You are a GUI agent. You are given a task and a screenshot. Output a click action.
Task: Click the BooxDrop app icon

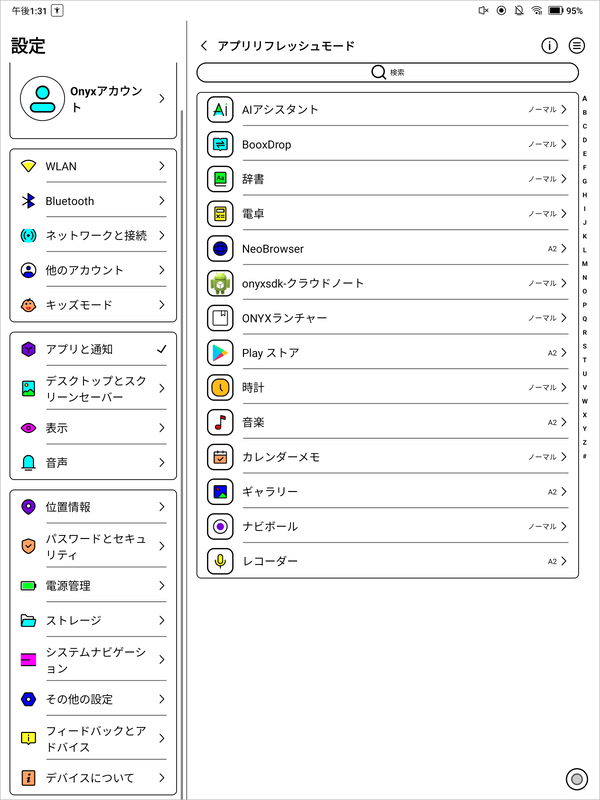pyautogui.click(x=220, y=144)
